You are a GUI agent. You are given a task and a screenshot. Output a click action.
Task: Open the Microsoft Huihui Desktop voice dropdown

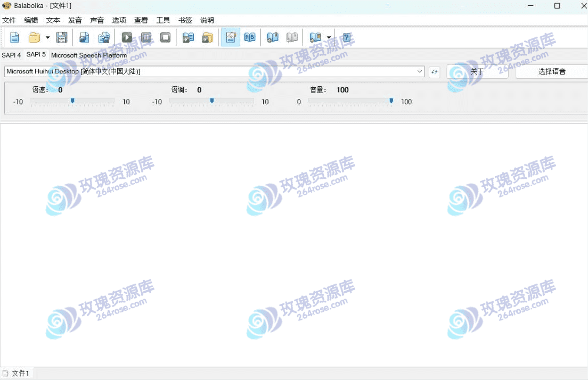214,71
